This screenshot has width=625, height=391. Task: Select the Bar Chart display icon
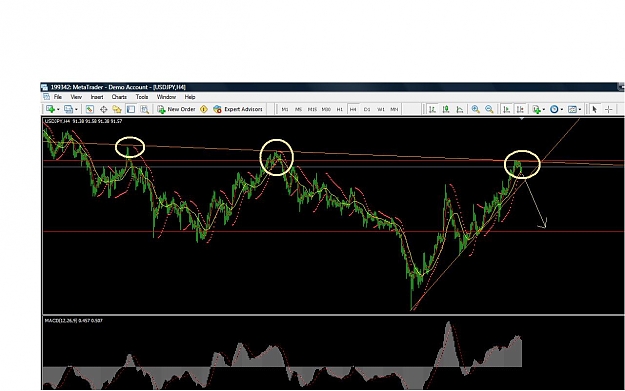pos(432,109)
